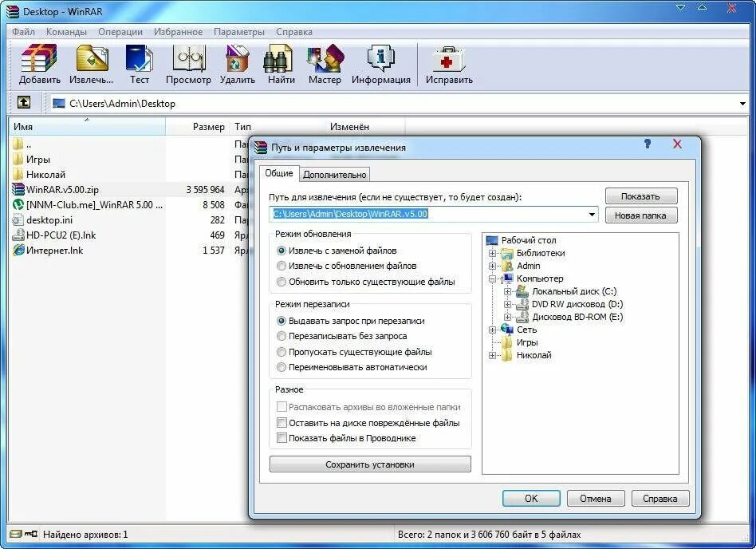
Task: Click the Удалить toolbar icon
Action: [x=237, y=64]
